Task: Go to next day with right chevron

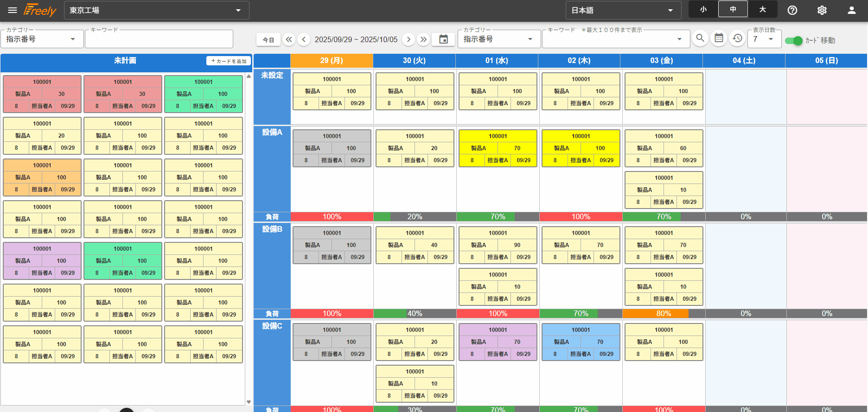Action: [408, 39]
